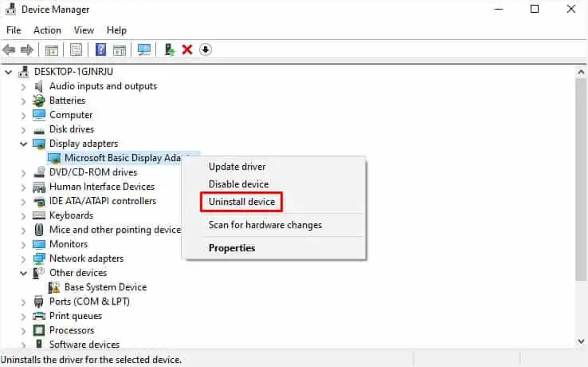
Task: Select the Base System Device entry
Action: click(105, 287)
